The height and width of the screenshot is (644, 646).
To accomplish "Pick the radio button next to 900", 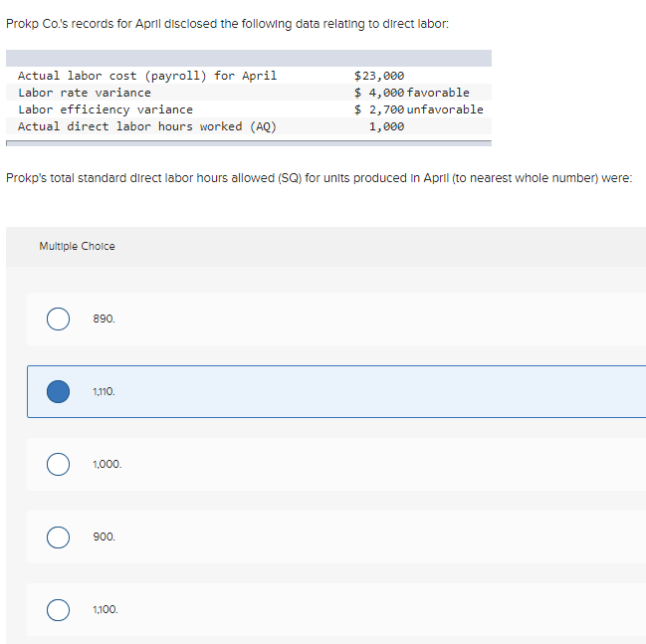I will pos(58,537).
